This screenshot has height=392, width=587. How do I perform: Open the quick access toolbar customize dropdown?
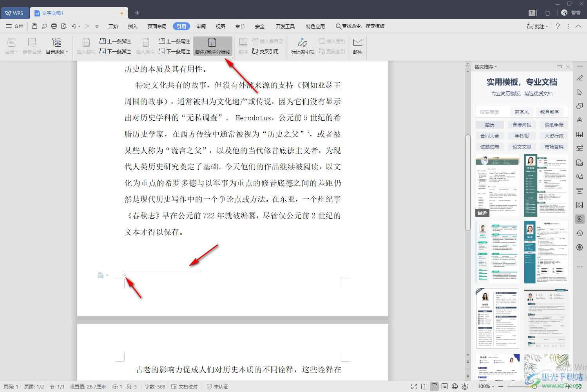tap(97, 26)
